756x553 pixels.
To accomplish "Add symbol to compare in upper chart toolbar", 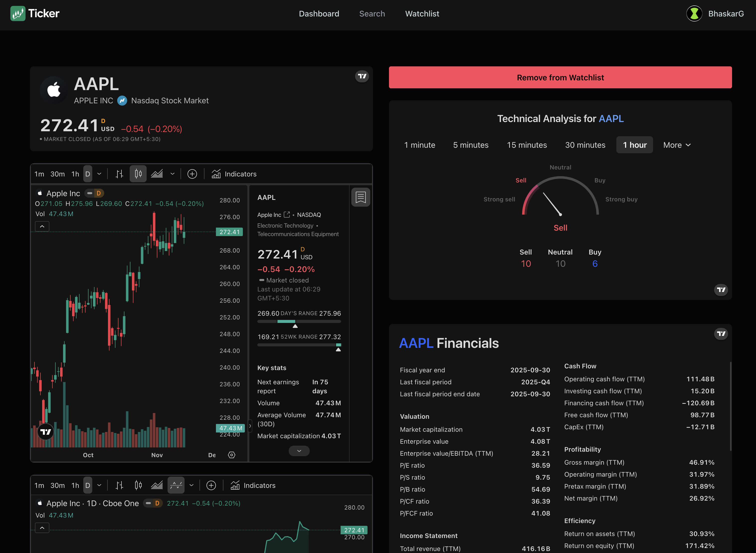I will [192, 174].
